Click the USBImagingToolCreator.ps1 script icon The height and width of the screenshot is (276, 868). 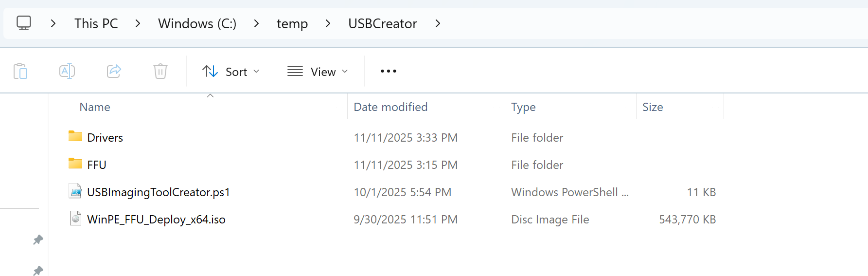click(x=75, y=191)
